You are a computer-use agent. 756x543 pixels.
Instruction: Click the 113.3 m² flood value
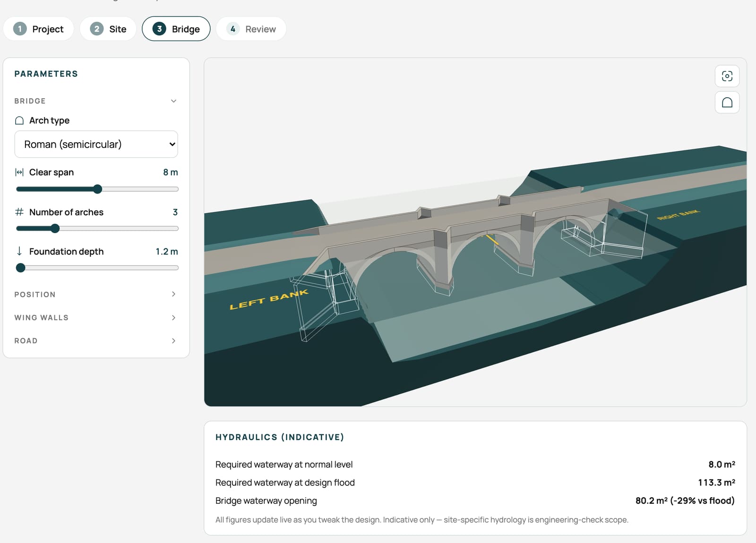coord(716,483)
